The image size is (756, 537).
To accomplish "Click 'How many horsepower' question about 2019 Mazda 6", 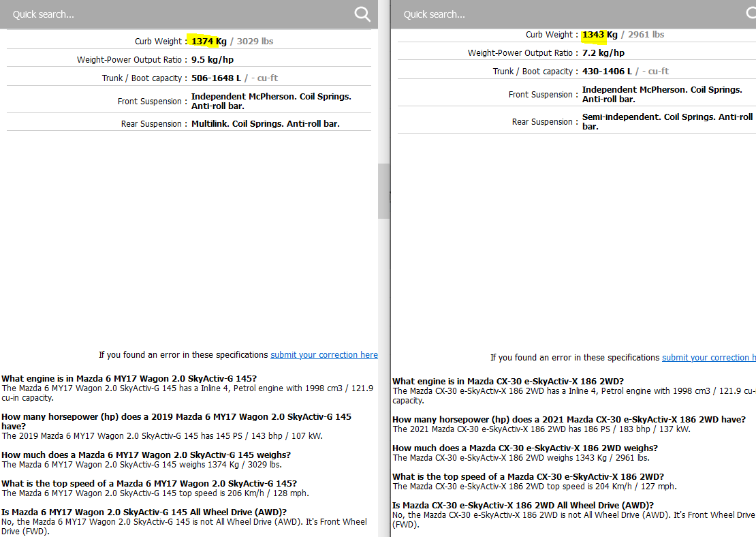I will pos(176,421).
